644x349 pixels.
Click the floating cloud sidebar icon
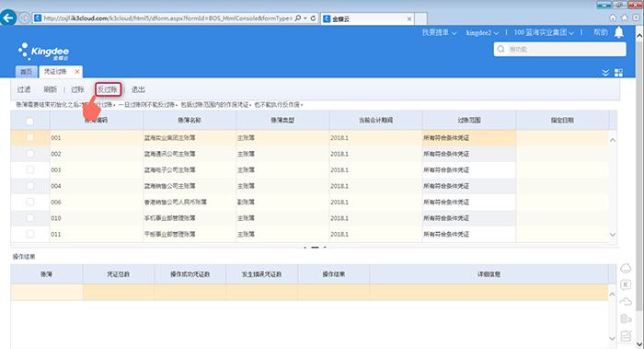[626, 302]
